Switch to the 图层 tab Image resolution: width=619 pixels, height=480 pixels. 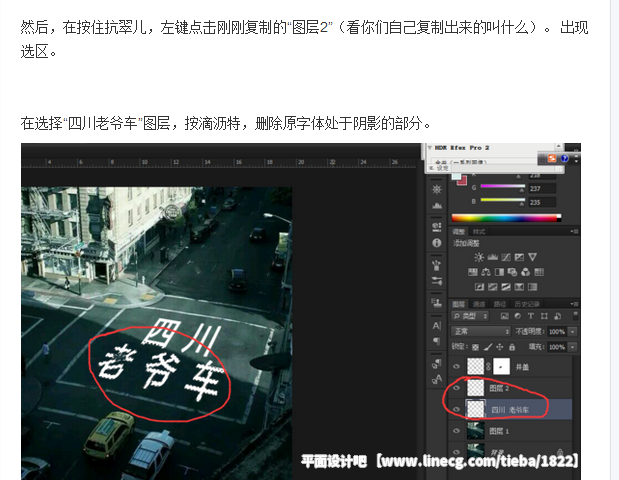coord(458,304)
